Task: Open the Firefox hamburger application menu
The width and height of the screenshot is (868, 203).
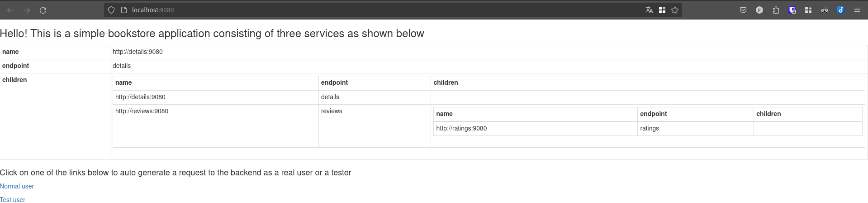Action: (x=857, y=10)
